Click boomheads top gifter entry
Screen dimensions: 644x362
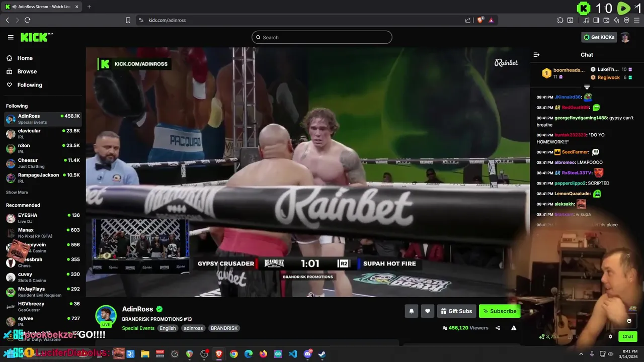(x=563, y=73)
